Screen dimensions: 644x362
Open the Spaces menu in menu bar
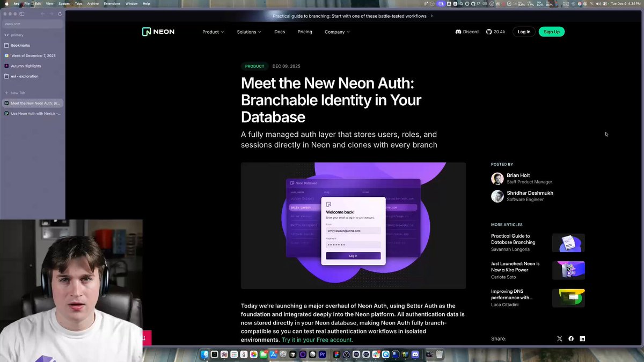64,4
